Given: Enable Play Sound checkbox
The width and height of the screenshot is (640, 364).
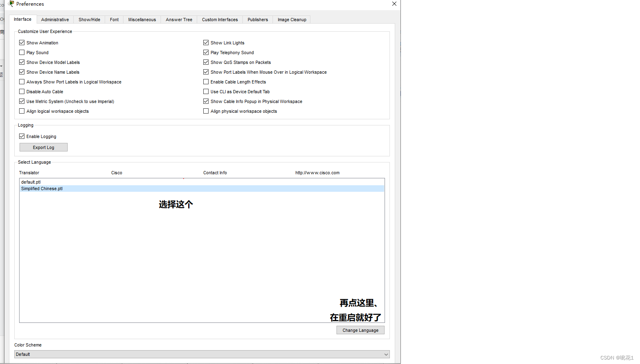Looking at the screenshot, I should pos(22,53).
